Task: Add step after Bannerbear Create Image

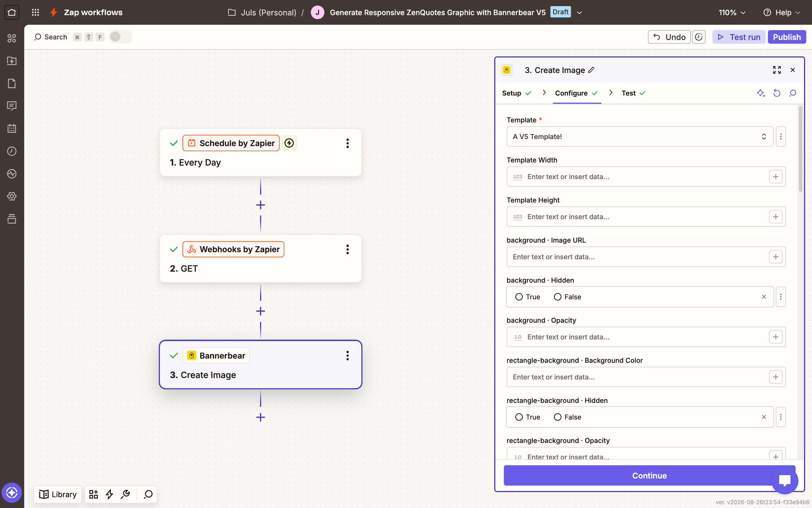Action: tap(261, 417)
